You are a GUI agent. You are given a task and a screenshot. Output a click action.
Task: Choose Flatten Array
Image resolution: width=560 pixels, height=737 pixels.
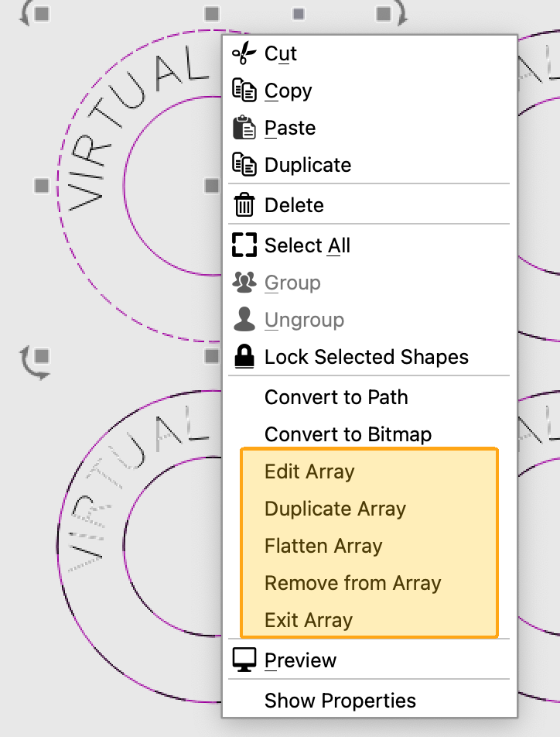click(323, 546)
